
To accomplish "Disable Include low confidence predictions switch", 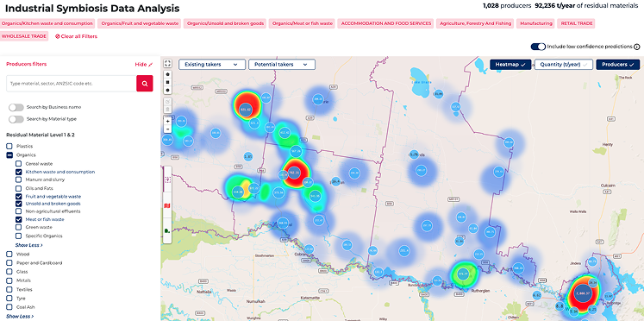I will [x=538, y=47].
